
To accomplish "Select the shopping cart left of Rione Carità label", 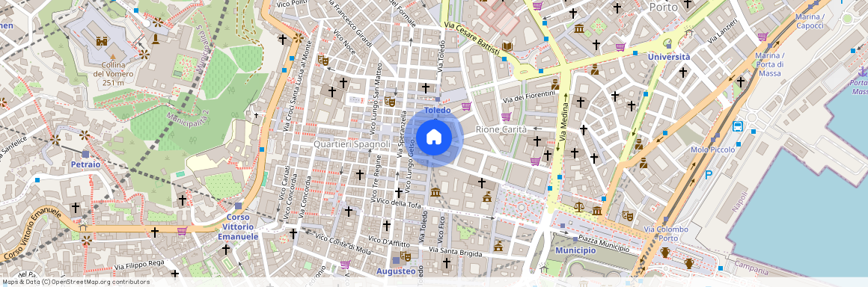I will click(x=506, y=117).
